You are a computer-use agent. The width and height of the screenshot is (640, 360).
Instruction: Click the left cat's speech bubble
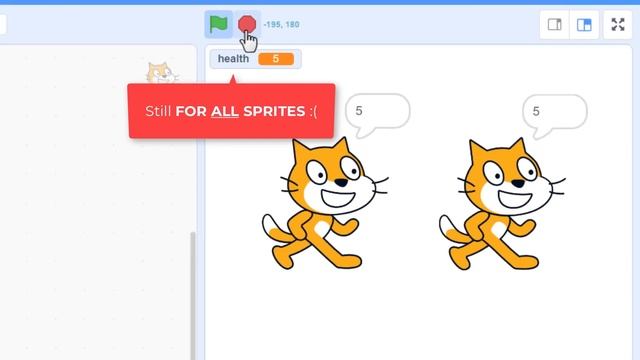378,115
